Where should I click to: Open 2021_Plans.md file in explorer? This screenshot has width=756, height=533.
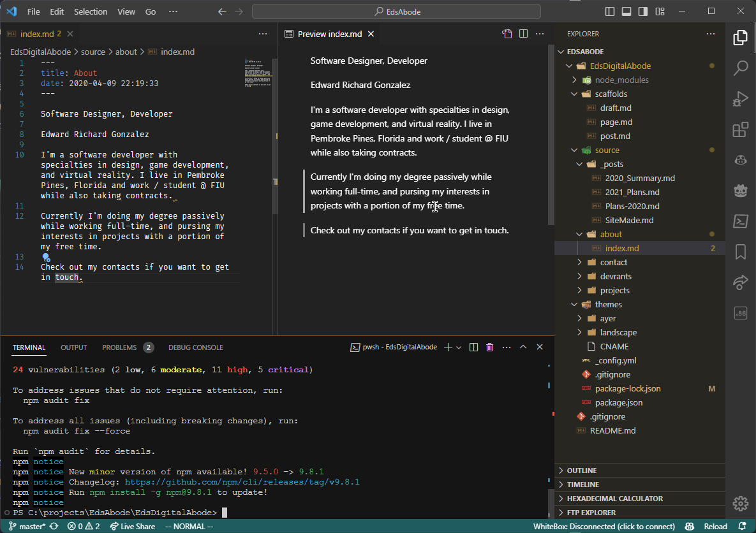click(632, 192)
